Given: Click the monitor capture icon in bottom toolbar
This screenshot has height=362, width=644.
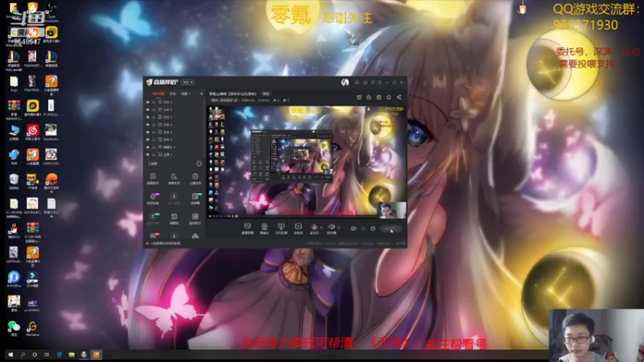Looking at the screenshot, I should point(281,228).
